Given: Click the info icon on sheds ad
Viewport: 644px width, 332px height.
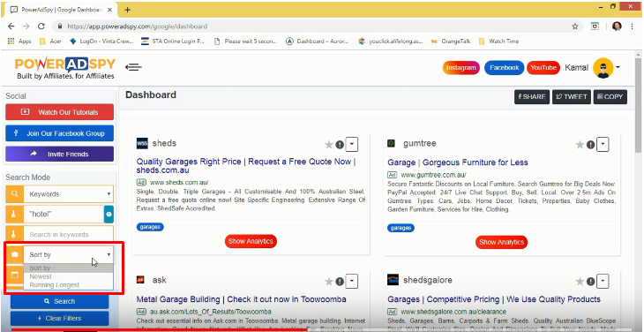Looking at the screenshot, I should point(340,145).
